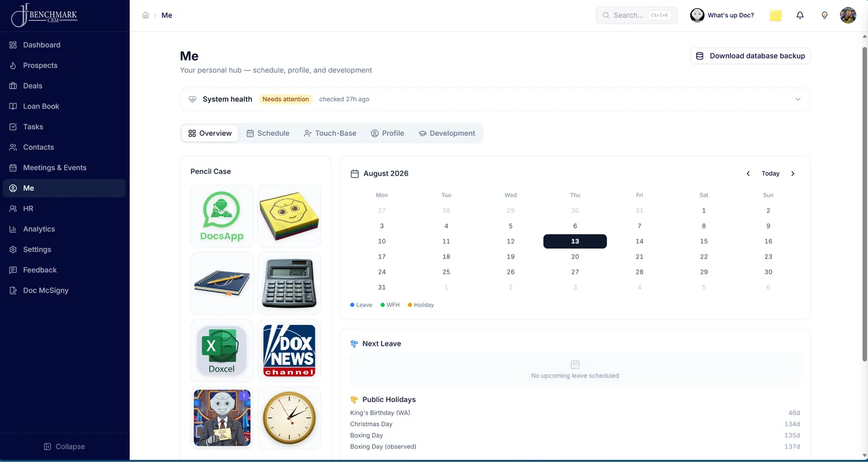This screenshot has width=868, height=462.
Task: Click the Needs attention status badge
Action: 286,99
